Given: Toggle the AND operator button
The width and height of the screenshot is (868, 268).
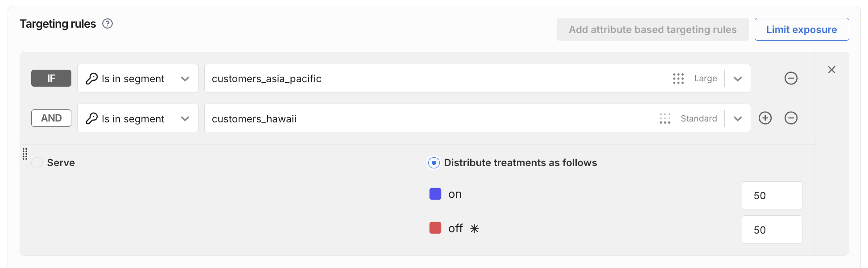Looking at the screenshot, I should (x=51, y=118).
